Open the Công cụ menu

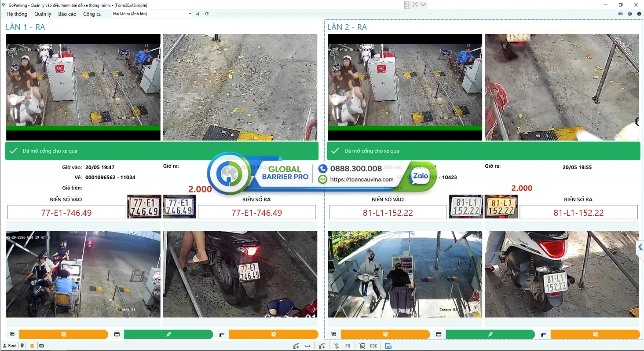92,14
